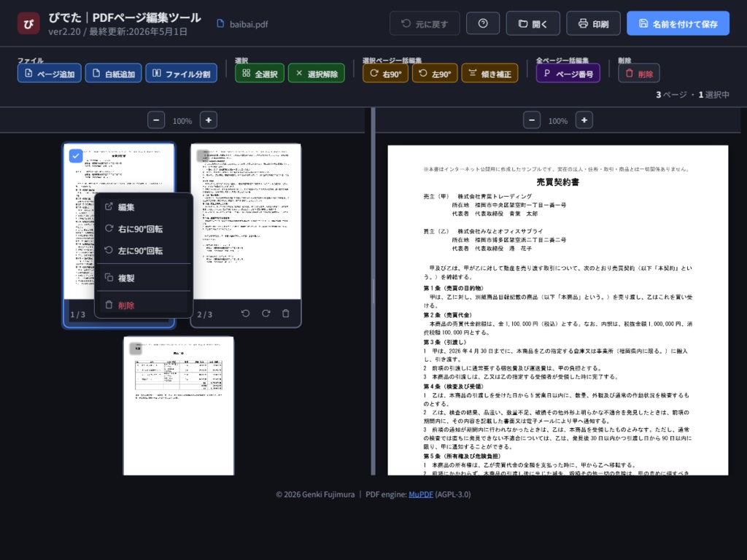Select the page 3 thumbnail
Image resolution: width=747 pixels, height=560 pixels.
click(179, 405)
